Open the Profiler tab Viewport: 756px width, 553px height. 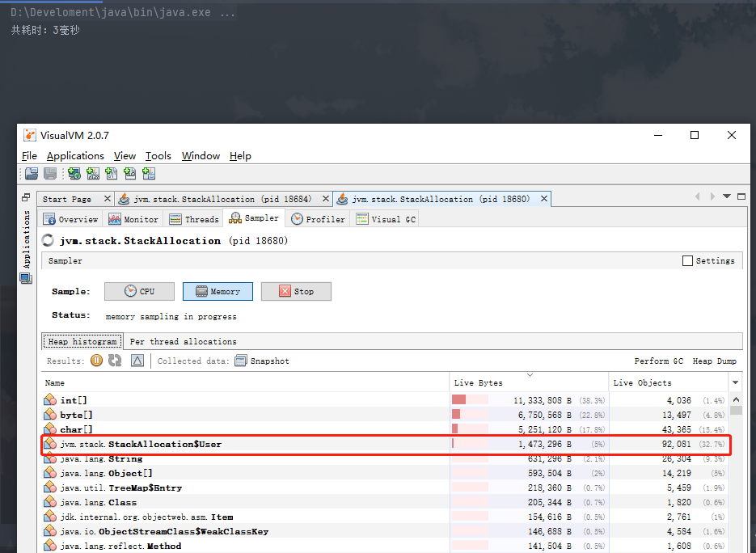click(319, 219)
